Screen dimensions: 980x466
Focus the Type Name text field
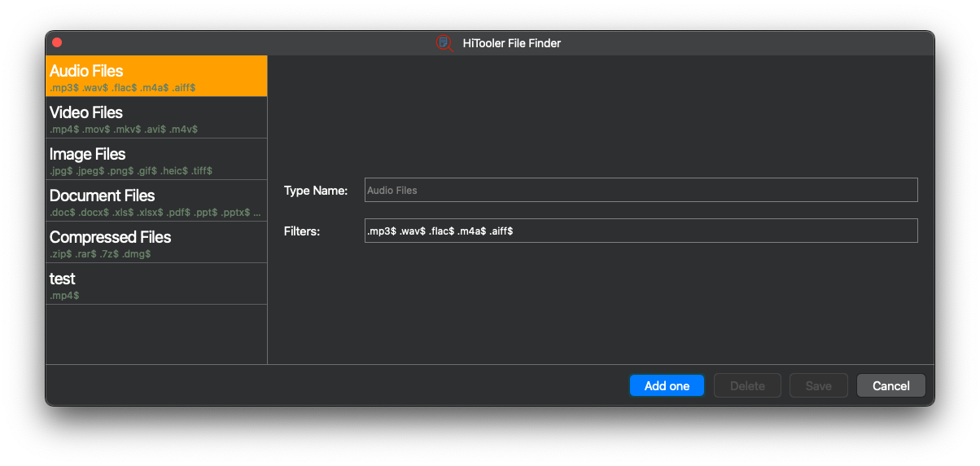(x=641, y=190)
